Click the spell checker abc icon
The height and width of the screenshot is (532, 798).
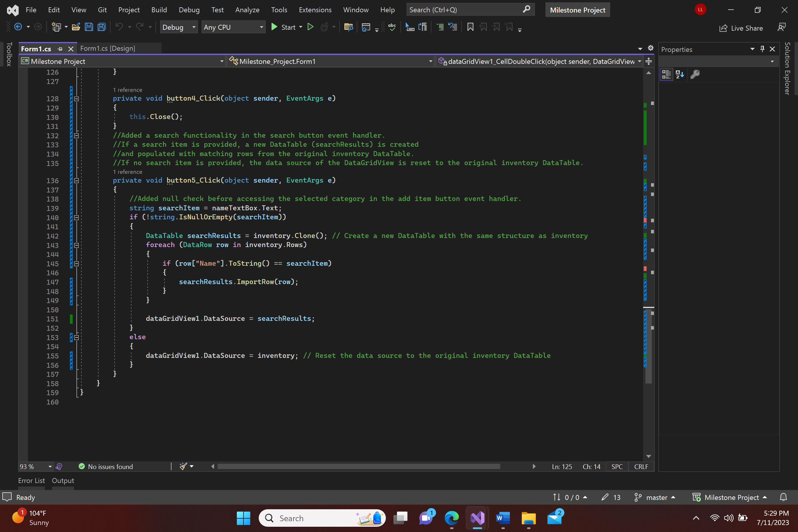tap(392, 27)
